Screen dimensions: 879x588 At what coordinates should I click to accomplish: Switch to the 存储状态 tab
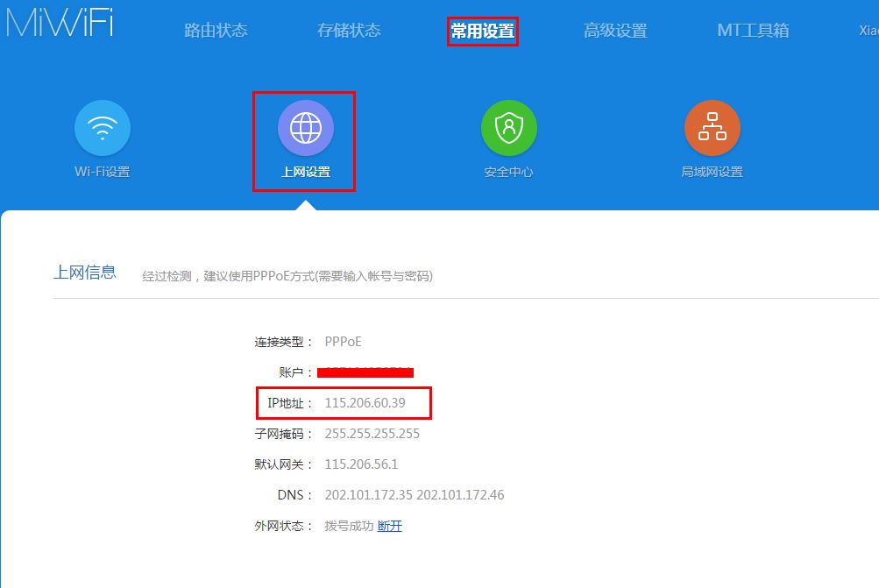[349, 31]
